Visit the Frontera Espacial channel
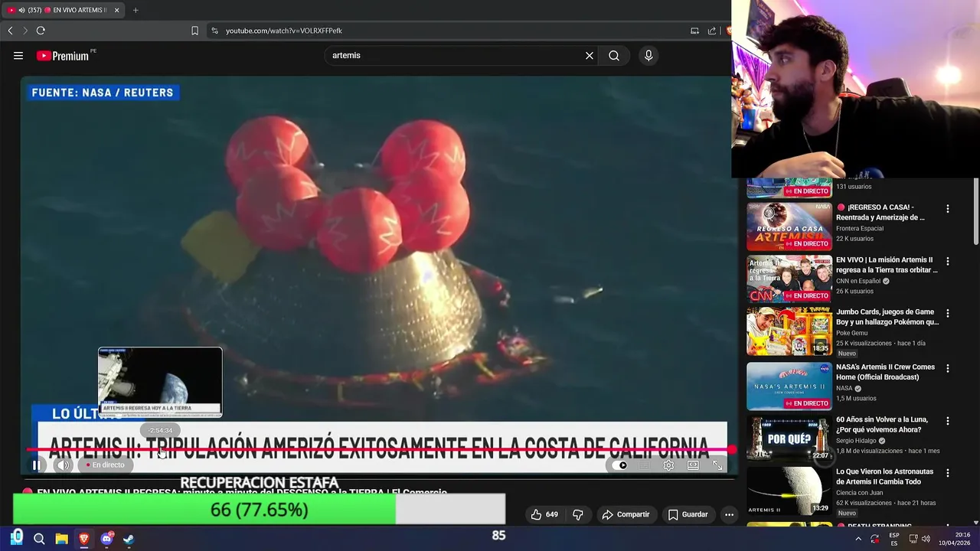 click(x=860, y=228)
